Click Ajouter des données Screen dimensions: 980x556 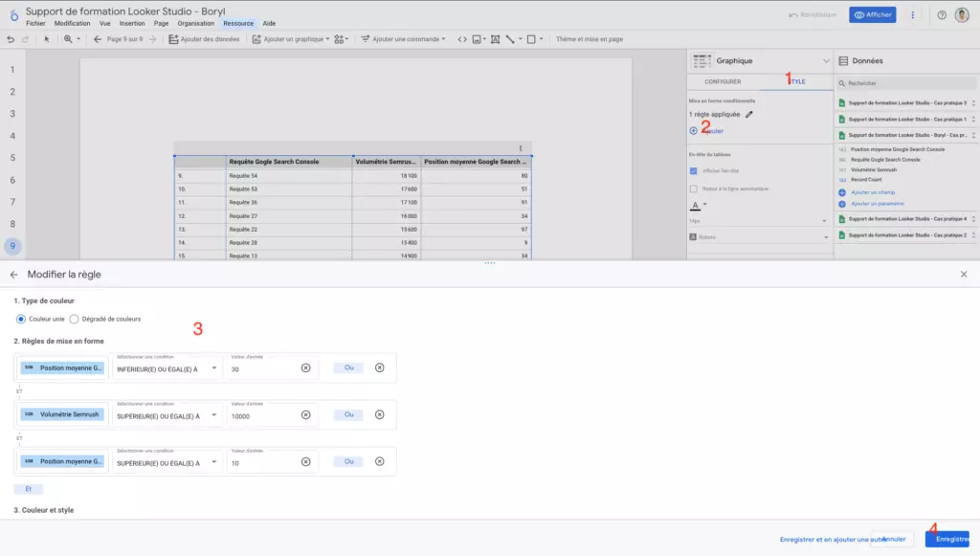[205, 39]
